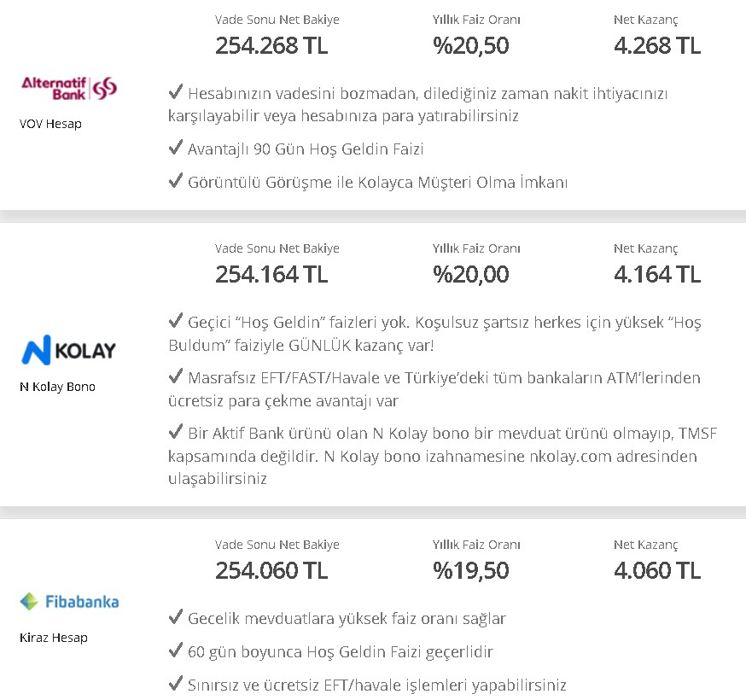Click the checkmark beside 'Avantajlı 90 Gün Hoş Geldin Faizi'
Image resolution: width=746 pixels, height=700 pixels.
(x=176, y=148)
